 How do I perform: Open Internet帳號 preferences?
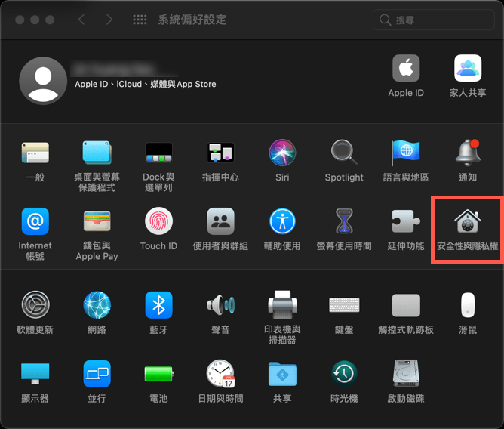pyautogui.click(x=35, y=221)
